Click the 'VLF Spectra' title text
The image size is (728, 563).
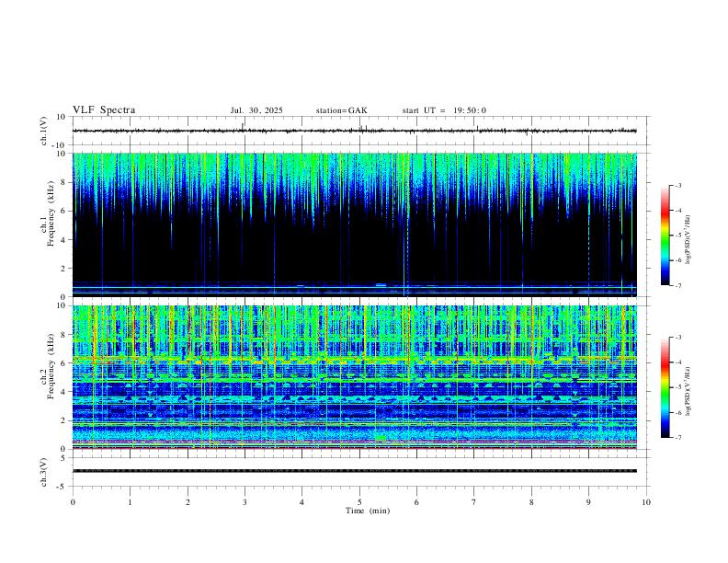tap(104, 110)
